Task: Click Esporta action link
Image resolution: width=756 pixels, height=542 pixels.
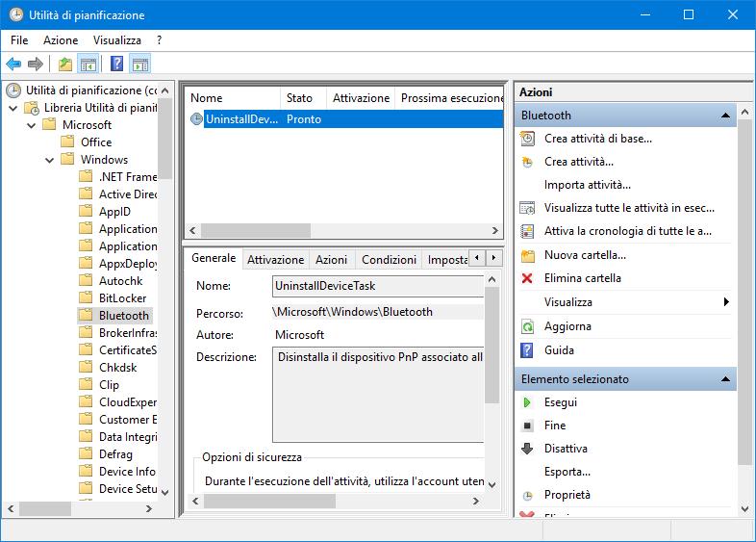Action: (567, 472)
